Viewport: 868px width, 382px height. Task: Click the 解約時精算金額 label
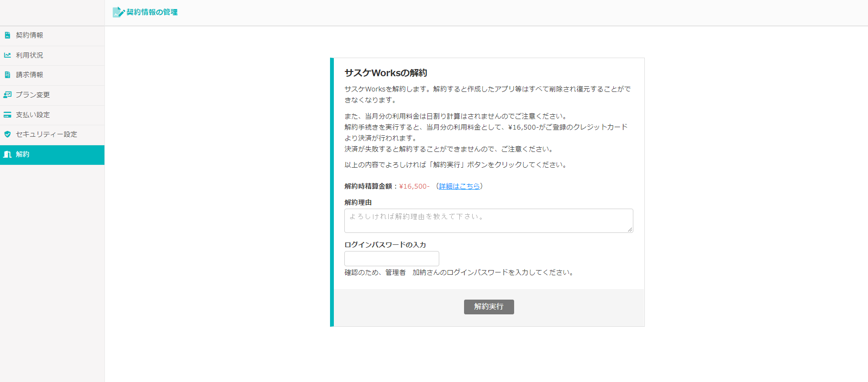[368, 186]
